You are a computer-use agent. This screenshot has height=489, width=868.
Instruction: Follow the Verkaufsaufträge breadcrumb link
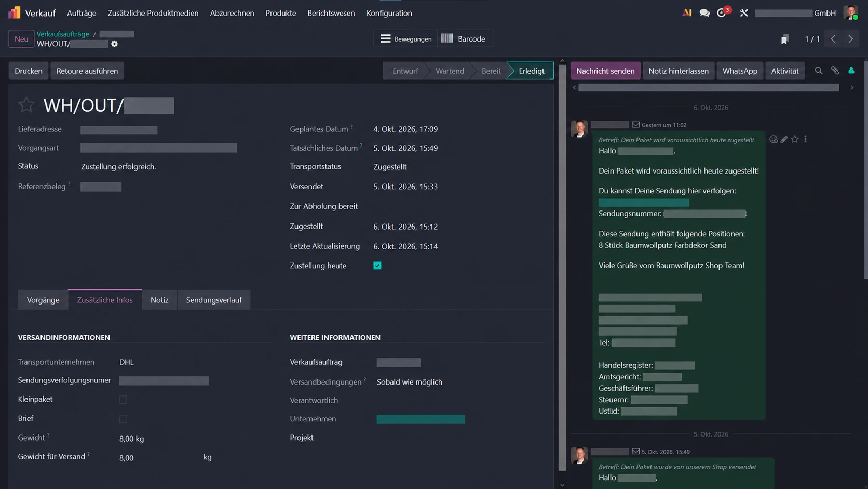[x=63, y=34]
